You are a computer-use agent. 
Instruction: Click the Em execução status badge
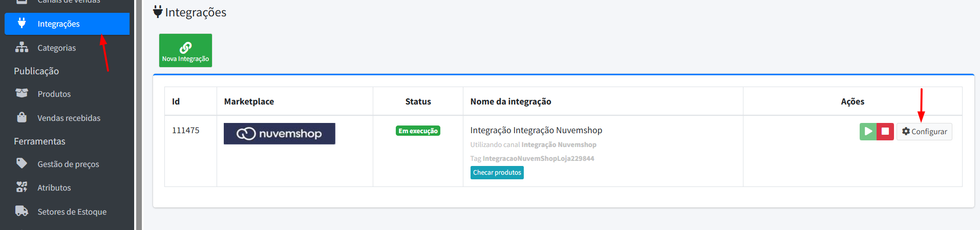(x=418, y=131)
